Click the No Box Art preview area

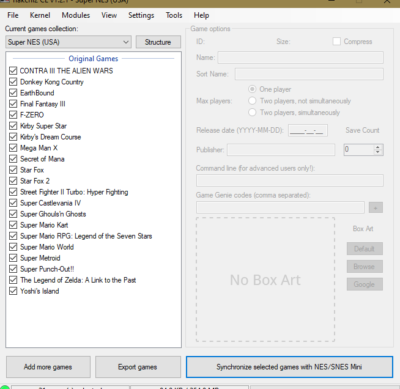click(265, 279)
